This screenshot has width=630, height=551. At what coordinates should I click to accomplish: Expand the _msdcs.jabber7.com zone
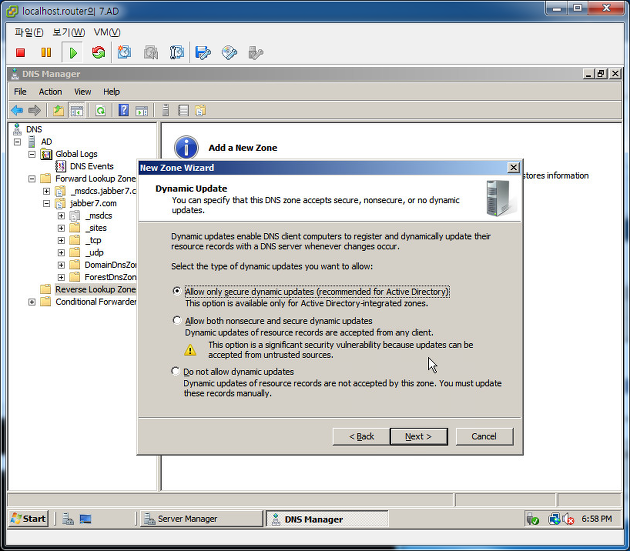[x=46, y=191]
